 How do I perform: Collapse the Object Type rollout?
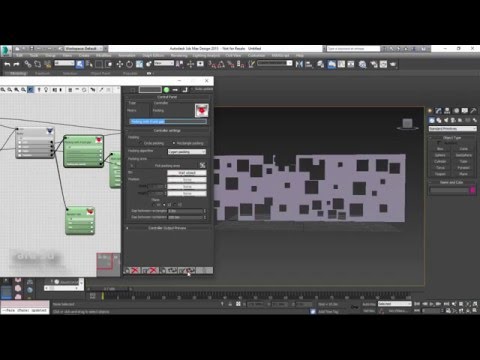(x=452, y=138)
